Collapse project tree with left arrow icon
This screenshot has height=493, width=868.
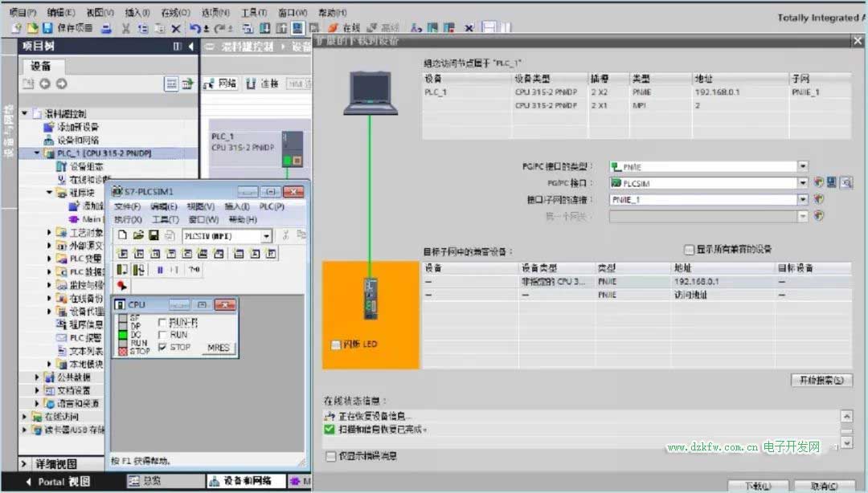190,47
